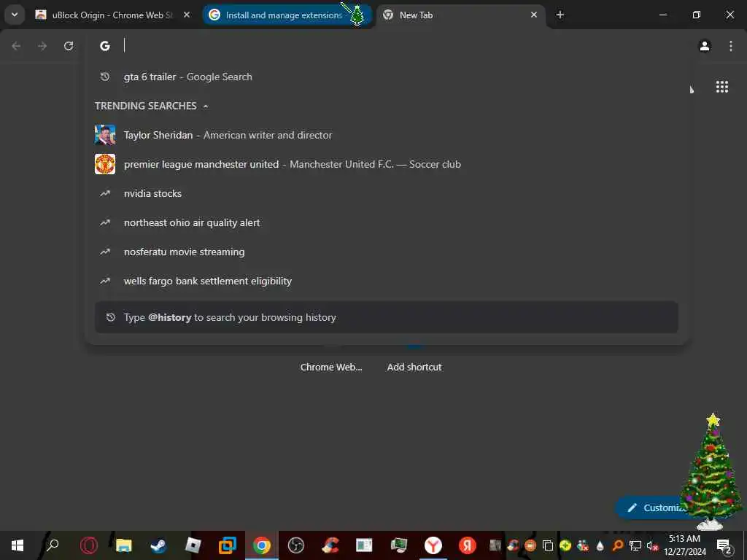This screenshot has width=747, height=560.
Task: Switch to the uBlock Origin Chrome Web Store tab
Action: (113, 15)
